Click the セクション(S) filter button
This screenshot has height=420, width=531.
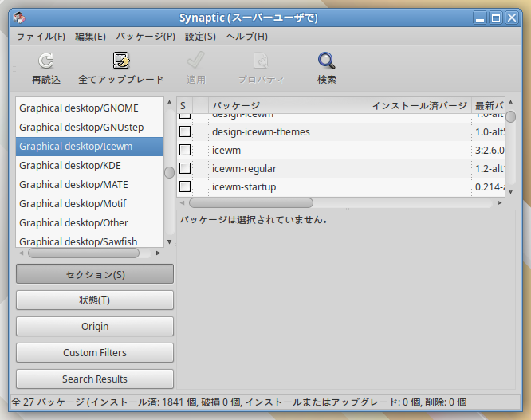click(95, 274)
